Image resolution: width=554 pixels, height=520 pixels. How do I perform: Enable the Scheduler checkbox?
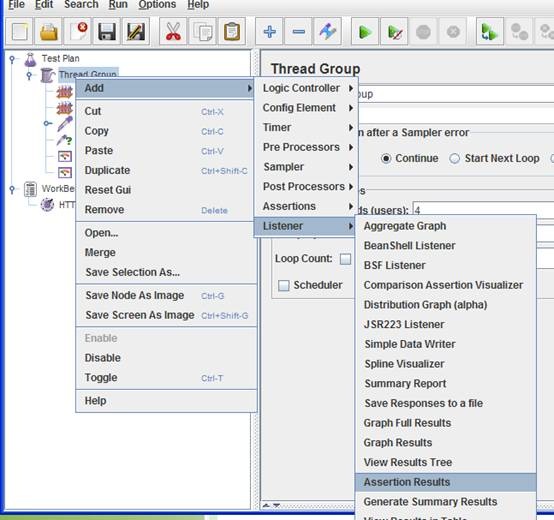(283, 285)
